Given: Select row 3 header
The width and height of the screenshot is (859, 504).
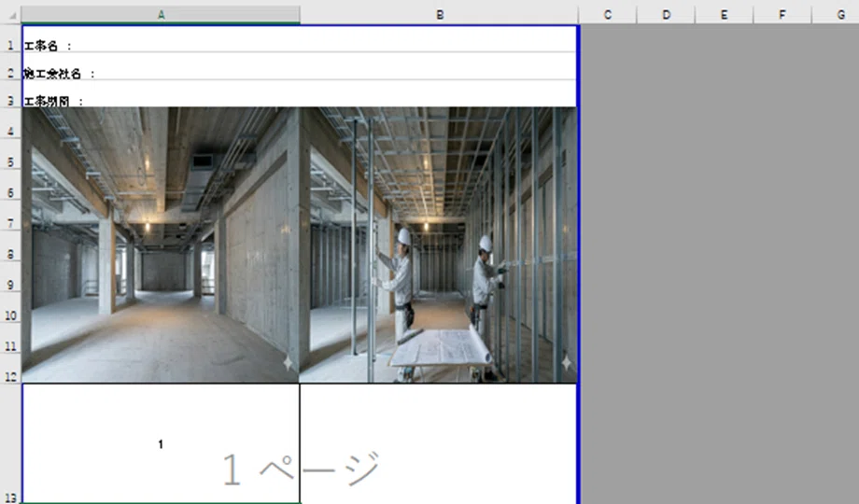Looking at the screenshot, I should [10, 94].
